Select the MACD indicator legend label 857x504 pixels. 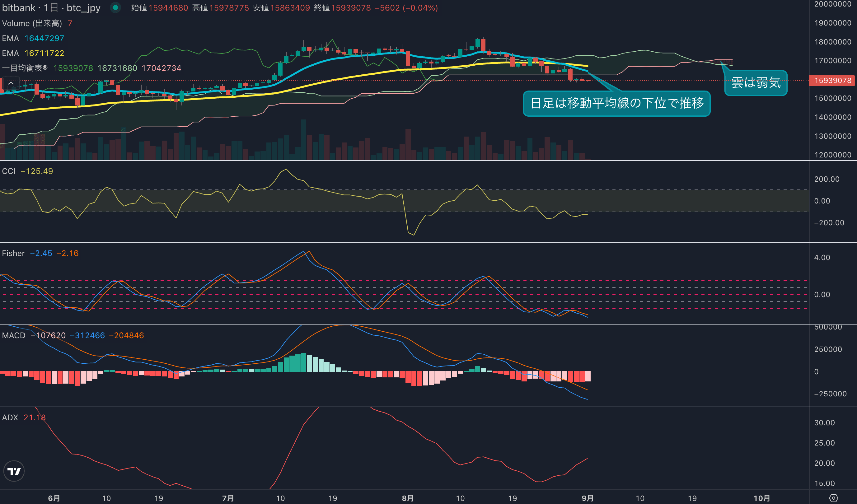14,335
